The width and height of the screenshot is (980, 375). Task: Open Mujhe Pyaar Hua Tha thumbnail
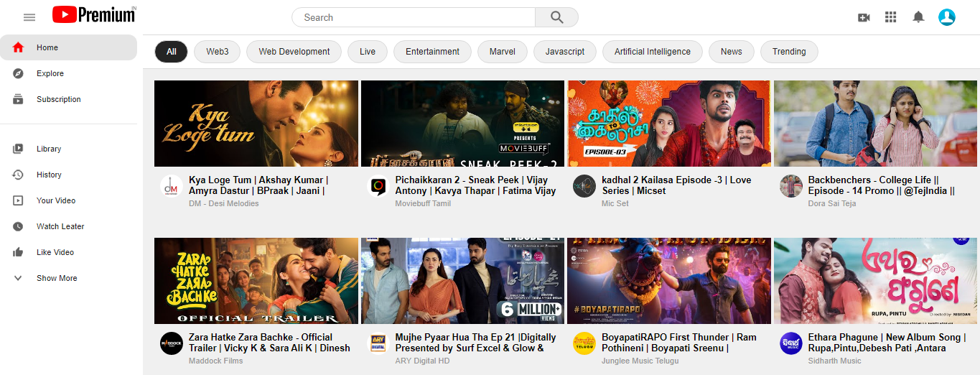(x=462, y=281)
